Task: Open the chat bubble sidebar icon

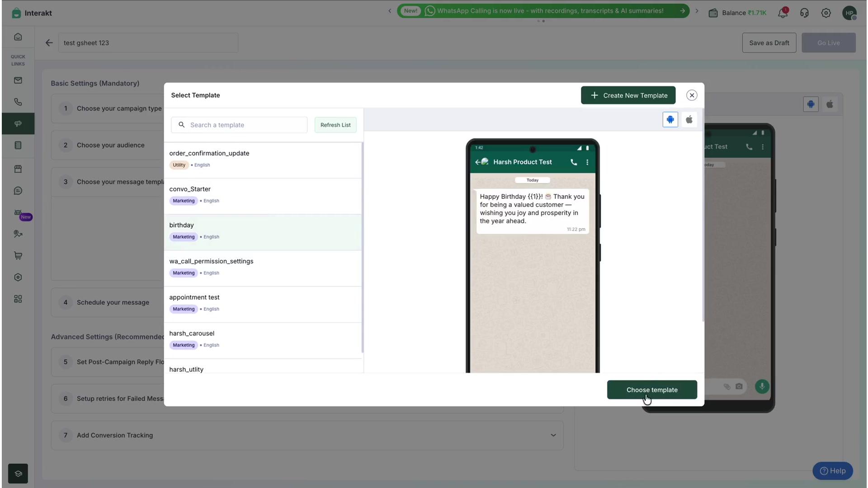Action: click(18, 191)
